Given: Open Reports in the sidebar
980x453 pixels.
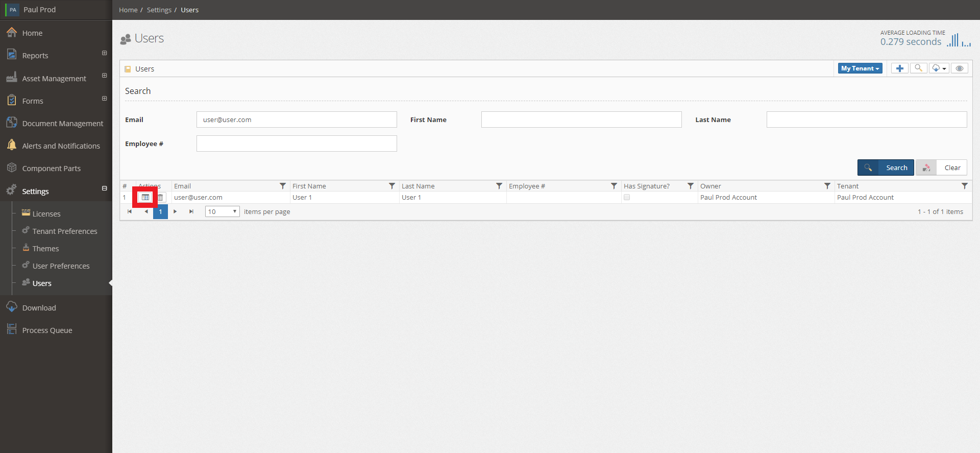Looking at the screenshot, I should click(x=35, y=55).
